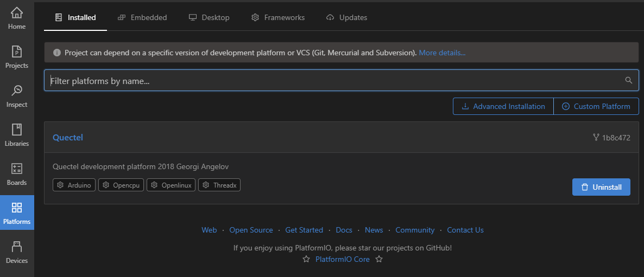Open the Inspect sidebar icon
This screenshot has height=277, width=644.
coord(17,96)
